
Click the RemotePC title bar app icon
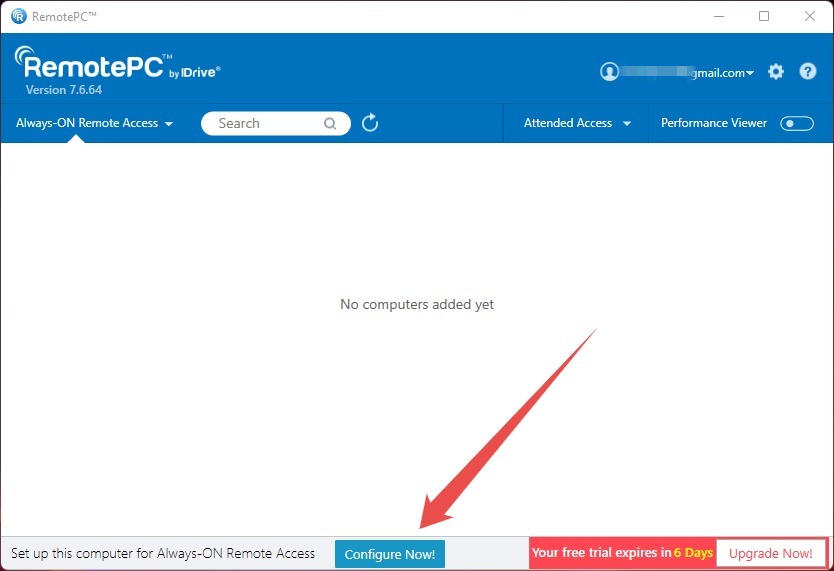[x=19, y=16]
